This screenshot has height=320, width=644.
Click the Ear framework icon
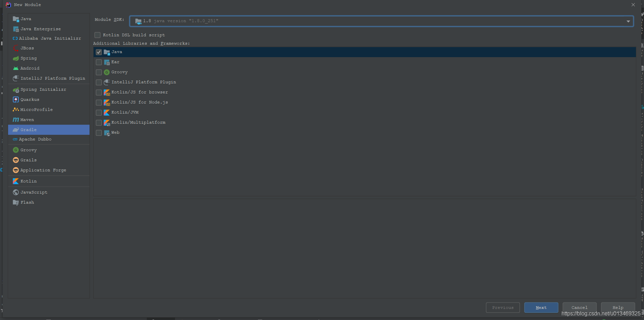pyautogui.click(x=107, y=63)
